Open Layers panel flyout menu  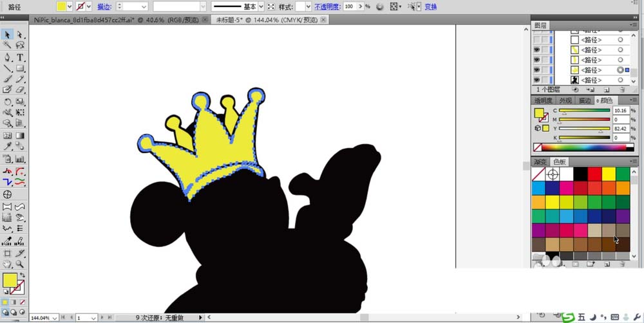pyautogui.click(x=635, y=26)
